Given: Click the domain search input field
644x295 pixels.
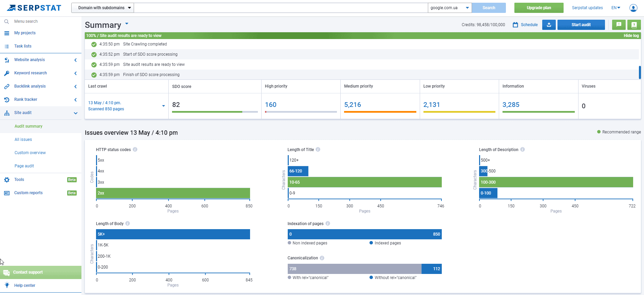Looking at the screenshot, I should (281, 8).
